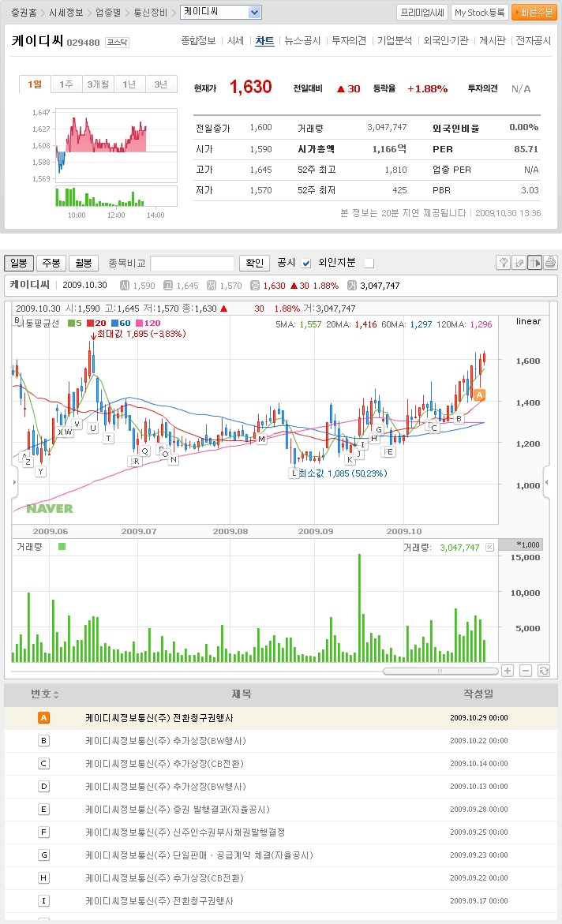Sort list using 번호 sort arrows
Image resolution: width=562 pixels, height=924 pixels.
(56, 694)
